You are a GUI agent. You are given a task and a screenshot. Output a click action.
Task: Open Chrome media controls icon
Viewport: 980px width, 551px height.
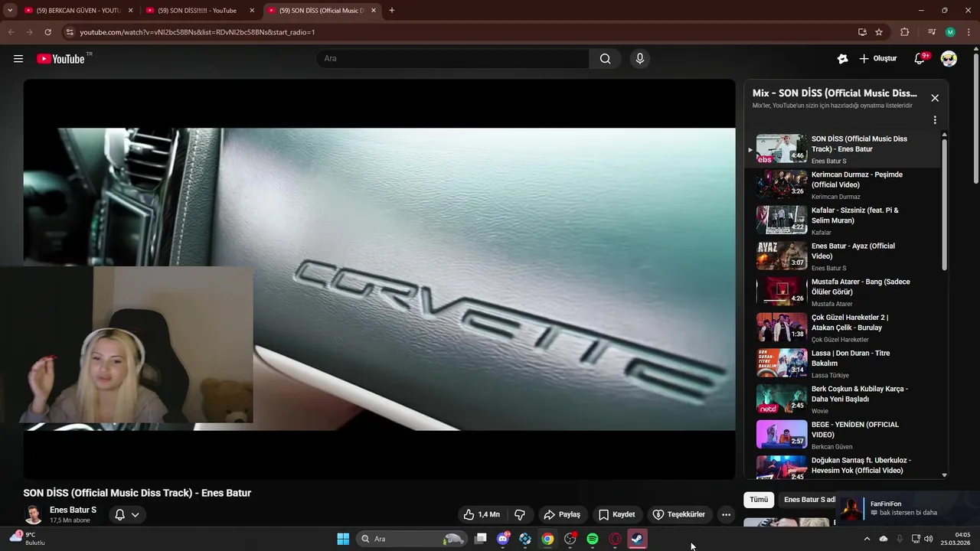tap(932, 32)
